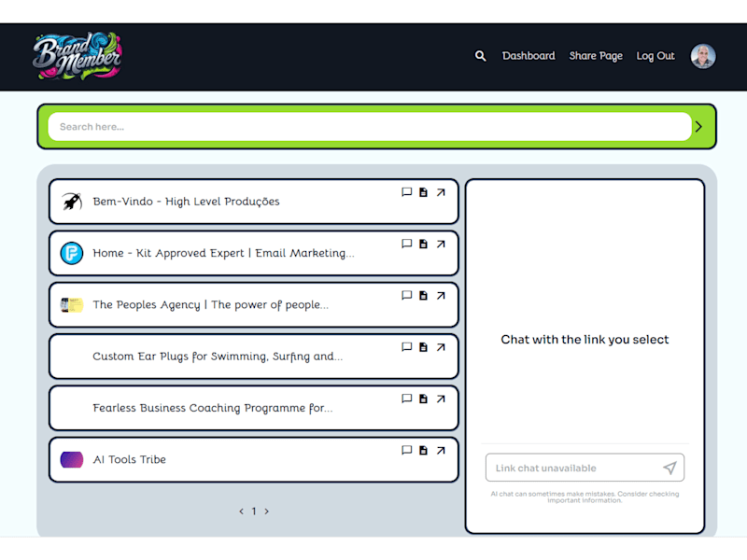The height and width of the screenshot is (560, 747).
Task: Send chat message with paper plane
Action: coord(669,468)
